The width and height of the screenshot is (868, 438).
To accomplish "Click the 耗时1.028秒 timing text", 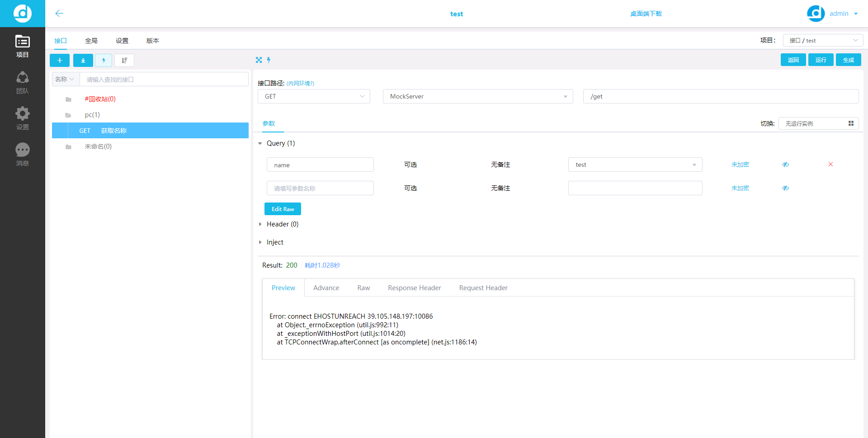I will pos(322,265).
